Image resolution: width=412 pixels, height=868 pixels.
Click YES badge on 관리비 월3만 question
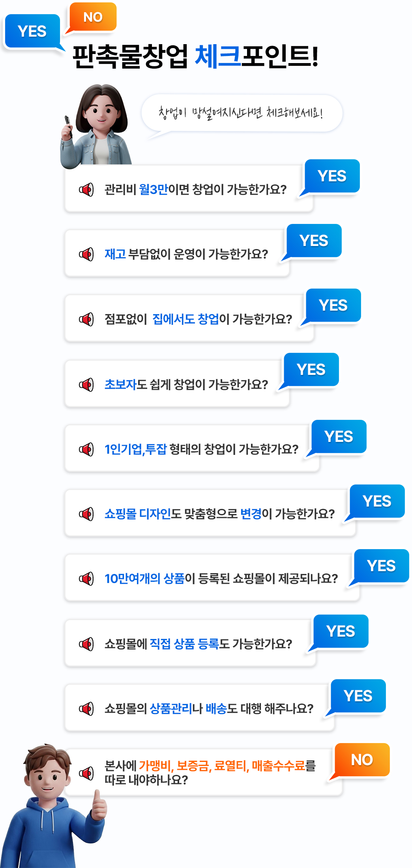pos(332,176)
